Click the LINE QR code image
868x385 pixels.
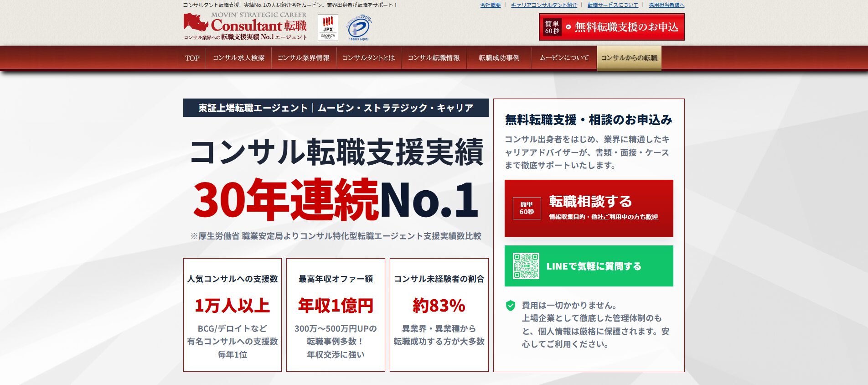pyautogui.click(x=526, y=266)
